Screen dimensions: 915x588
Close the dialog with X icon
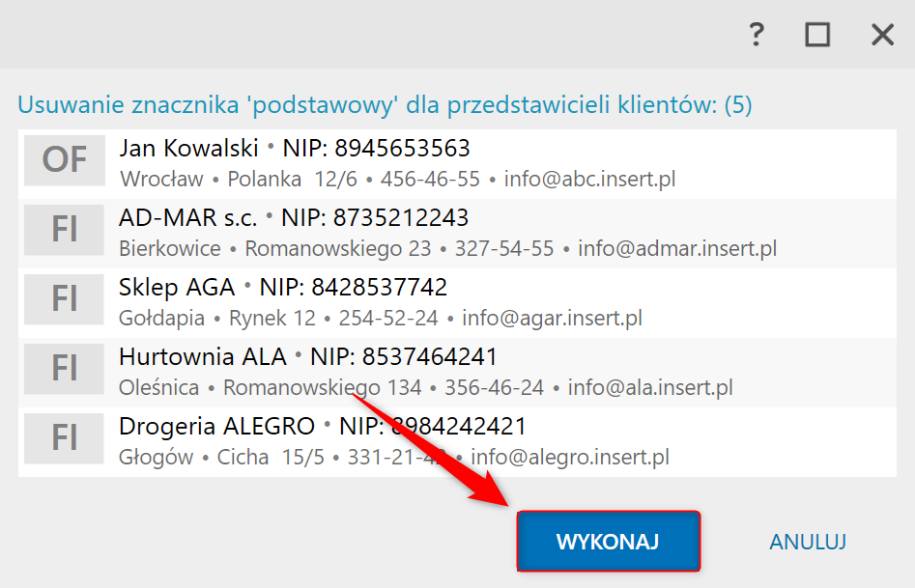[882, 35]
